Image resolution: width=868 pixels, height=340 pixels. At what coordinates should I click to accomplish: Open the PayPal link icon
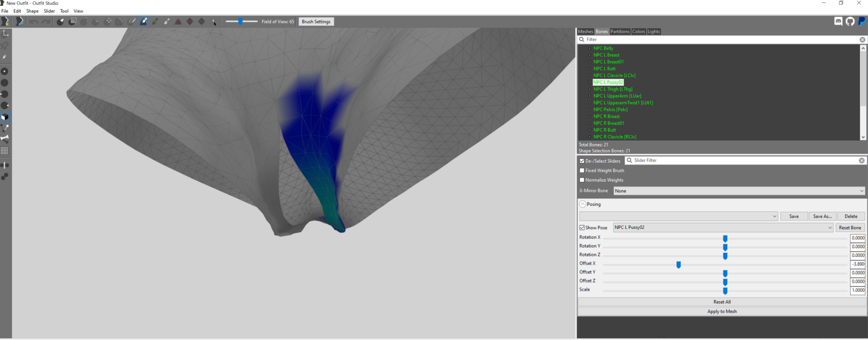[x=862, y=21]
